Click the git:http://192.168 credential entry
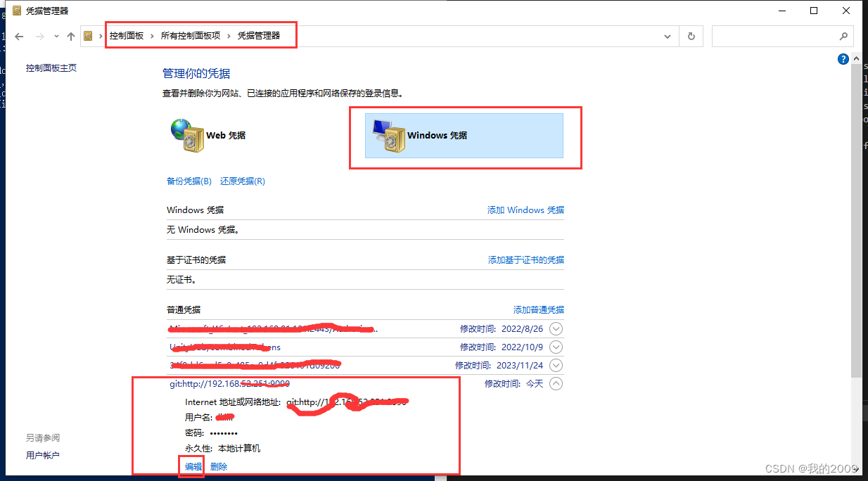 tap(229, 384)
